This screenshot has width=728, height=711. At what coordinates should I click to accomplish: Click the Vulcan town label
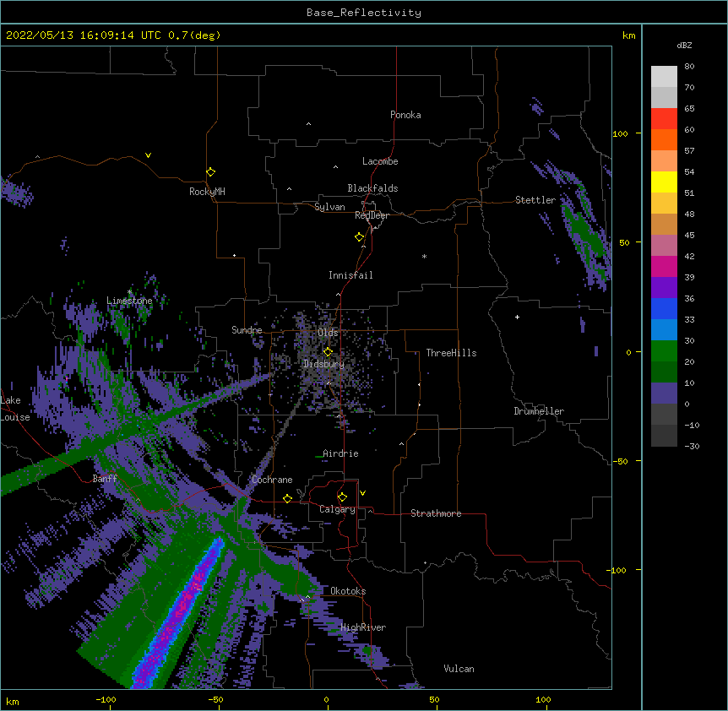(x=459, y=669)
